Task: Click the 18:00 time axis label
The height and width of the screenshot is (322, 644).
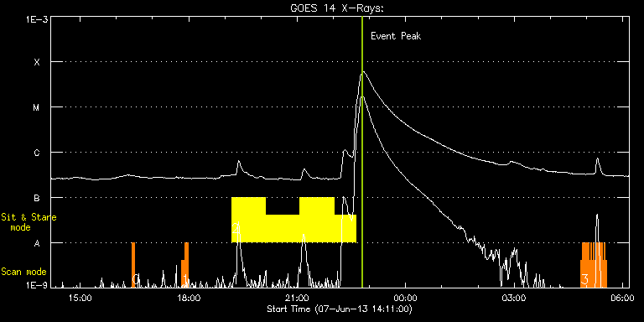Action: pos(189,299)
